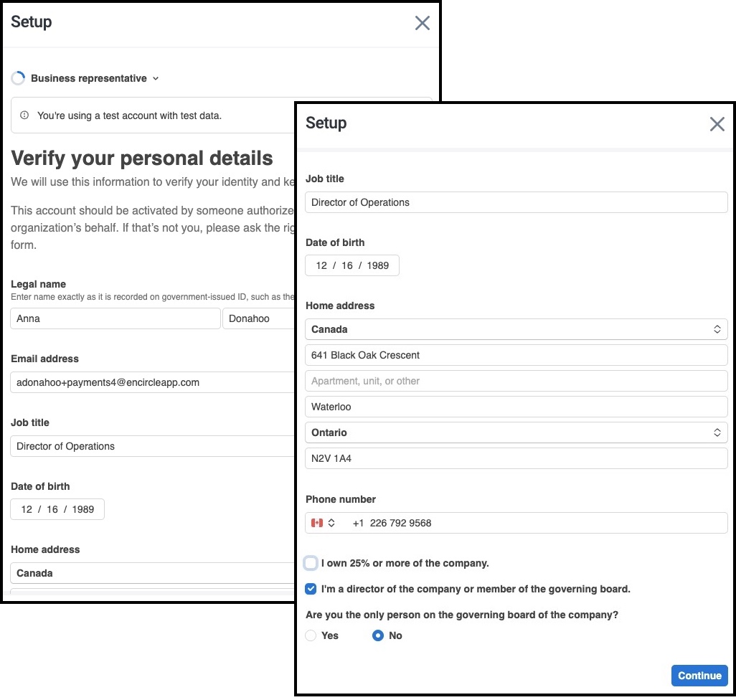Open the Canada dropdown in the back dialog
736x700 pixels.
click(151, 573)
